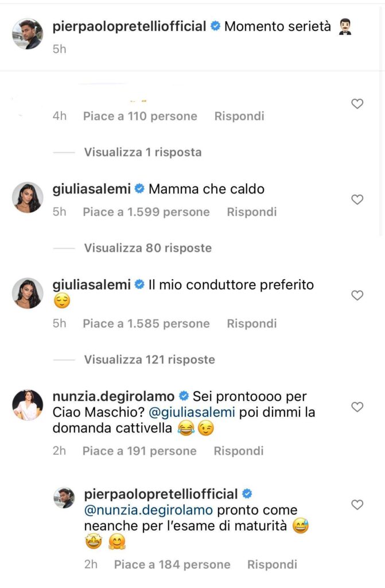Like the 'Il mio conduttore preferito' comment
Screen dimensions: 385x588
tap(357, 296)
